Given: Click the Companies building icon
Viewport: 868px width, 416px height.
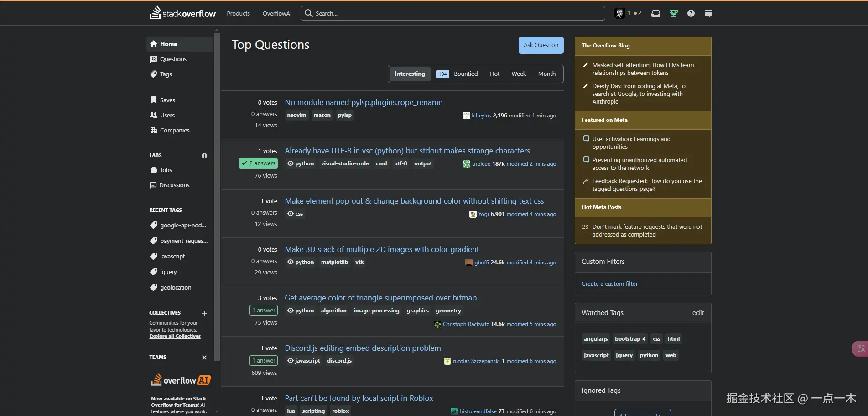Looking at the screenshot, I should coord(154,130).
